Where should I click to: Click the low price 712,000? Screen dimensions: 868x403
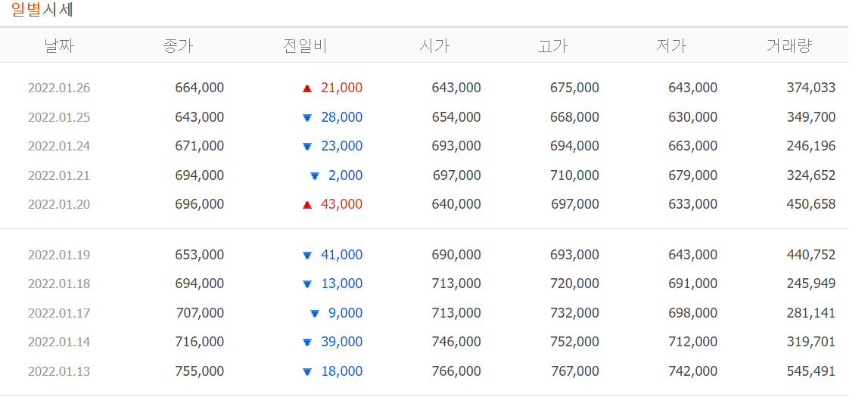[x=692, y=342]
